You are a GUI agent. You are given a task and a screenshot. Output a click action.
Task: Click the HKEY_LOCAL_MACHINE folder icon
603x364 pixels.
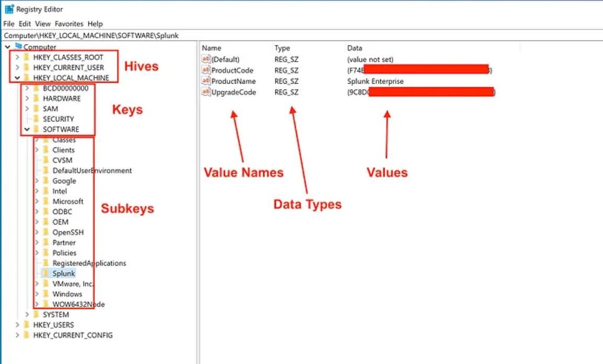27,77
